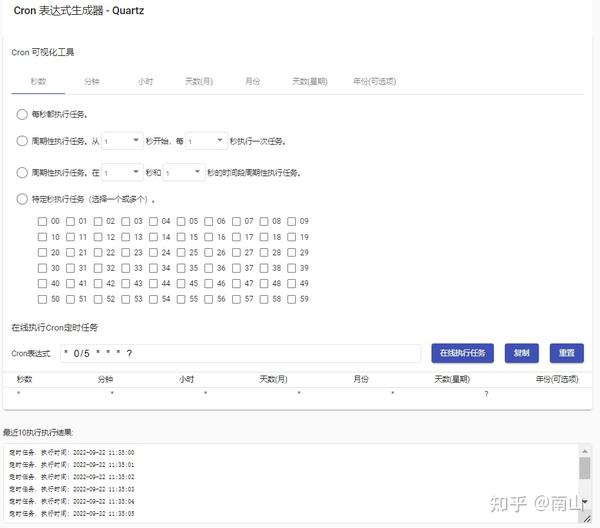The width and height of the screenshot is (600, 528).
Task: Tick the checkbox for second 15
Action: pyautogui.click(x=181, y=237)
